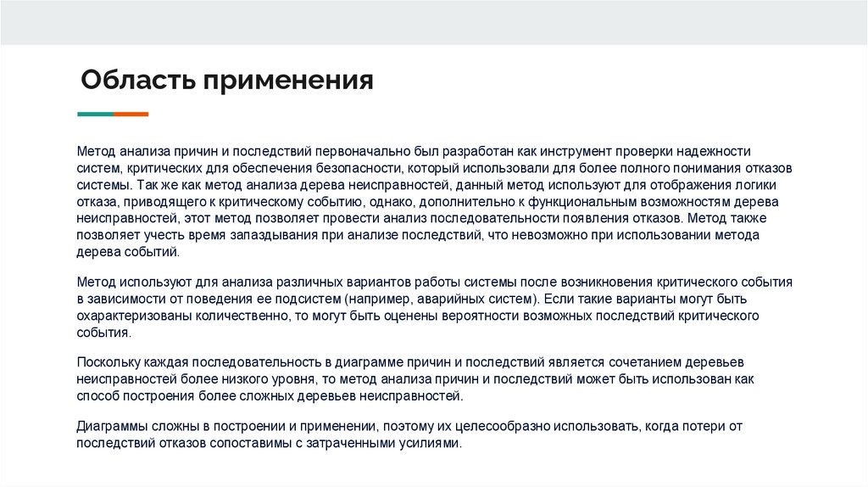Click the final line "последствий отказов сопоставимы с затраченными усилиями."

click(269, 443)
